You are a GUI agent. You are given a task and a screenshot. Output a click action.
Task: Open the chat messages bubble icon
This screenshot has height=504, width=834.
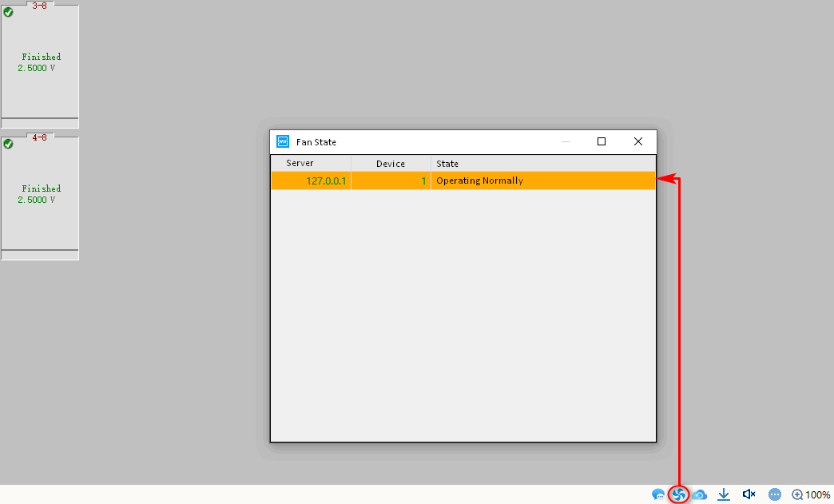tap(658, 495)
